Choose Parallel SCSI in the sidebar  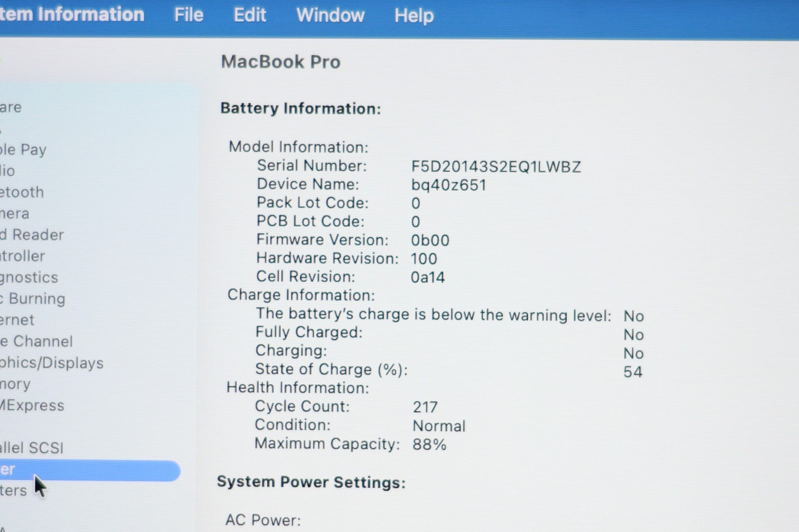click(32, 448)
